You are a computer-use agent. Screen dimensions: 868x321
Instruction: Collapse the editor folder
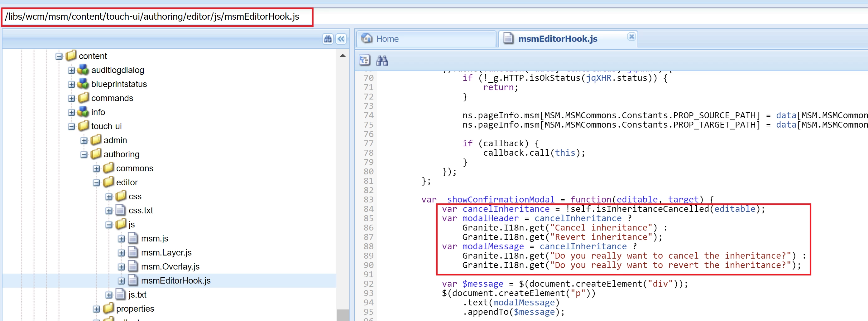coord(96,183)
